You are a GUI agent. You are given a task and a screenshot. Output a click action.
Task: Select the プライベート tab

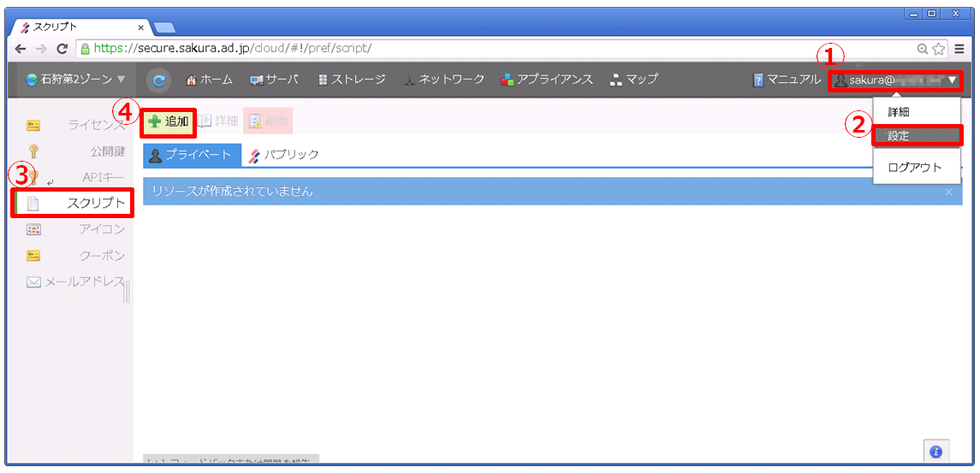click(190, 155)
